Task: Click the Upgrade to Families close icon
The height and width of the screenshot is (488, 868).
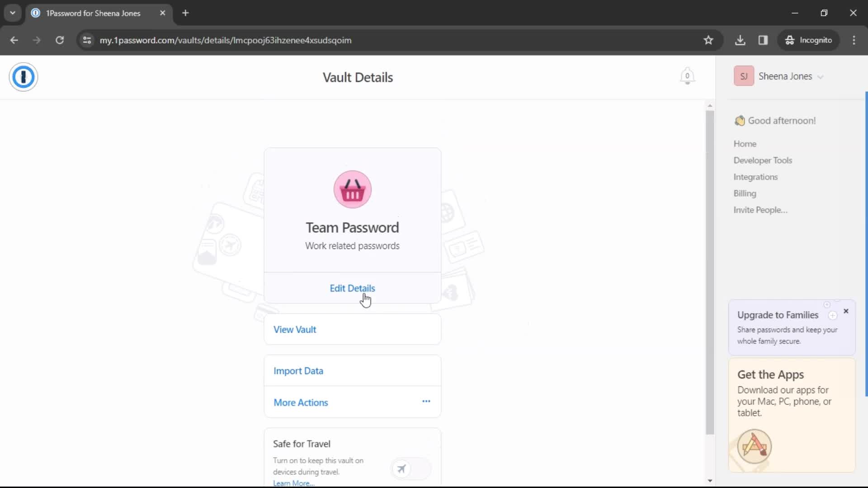Action: (x=847, y=311)
